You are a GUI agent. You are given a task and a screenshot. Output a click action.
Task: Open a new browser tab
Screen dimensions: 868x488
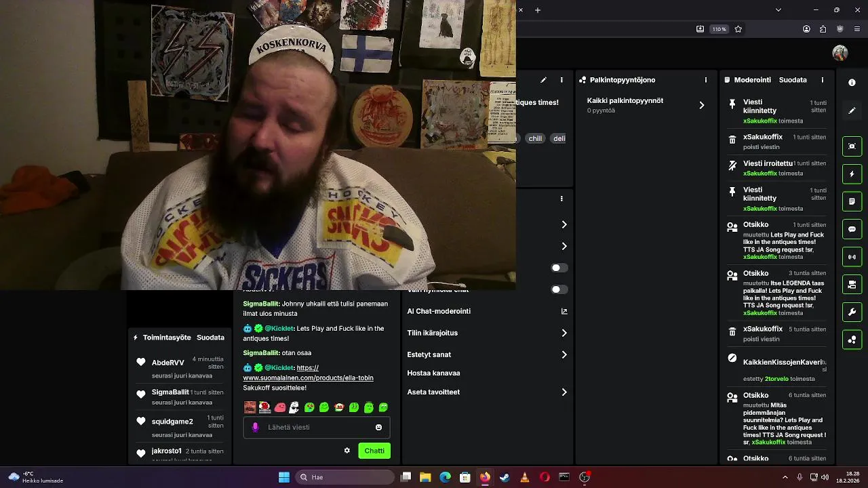coord(538,9)
